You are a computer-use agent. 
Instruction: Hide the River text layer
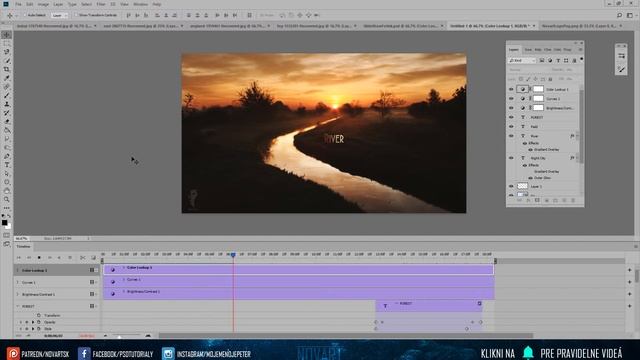point(511,136)
